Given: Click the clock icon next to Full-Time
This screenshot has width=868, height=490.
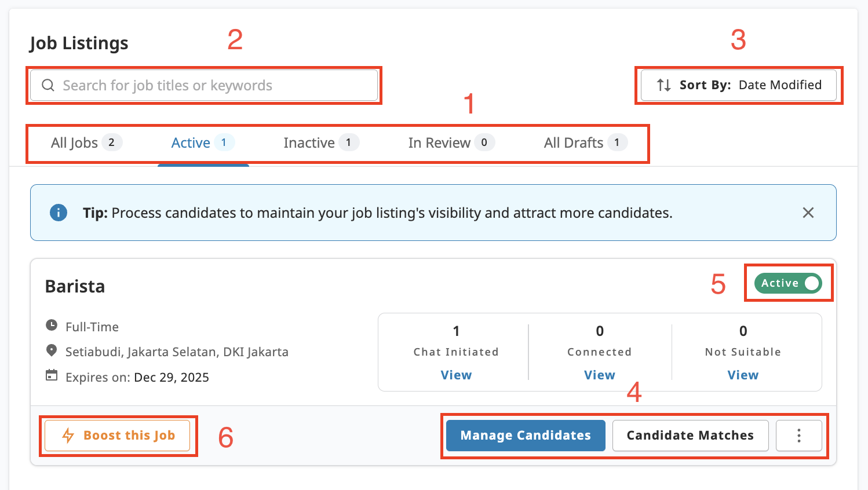Looking at the screenshot, I should (52, 326).
